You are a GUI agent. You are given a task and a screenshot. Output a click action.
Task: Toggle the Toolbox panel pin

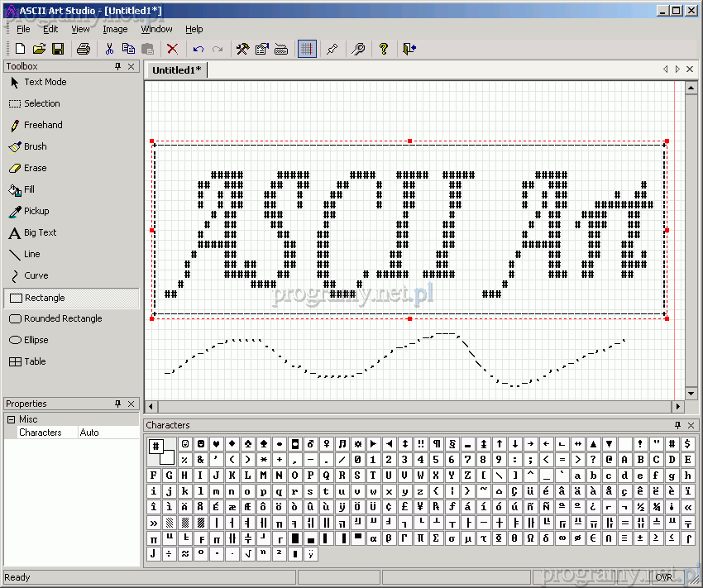click(118, 66)
